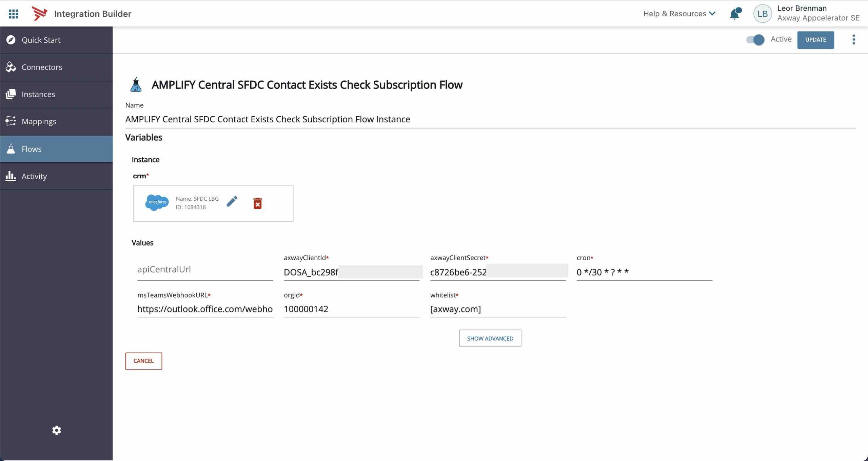Viewport: 868px width, 461px height.
Task: Open the Quick Start menu item
Action: click(56, 40)
